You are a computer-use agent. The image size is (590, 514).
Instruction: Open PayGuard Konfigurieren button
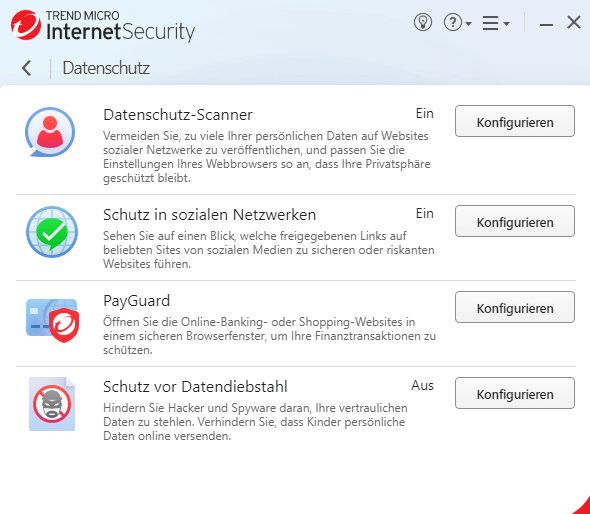pos(515,307)
